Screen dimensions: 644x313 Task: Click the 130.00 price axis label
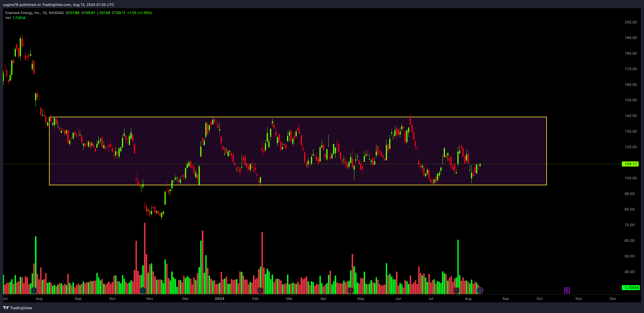631,131
